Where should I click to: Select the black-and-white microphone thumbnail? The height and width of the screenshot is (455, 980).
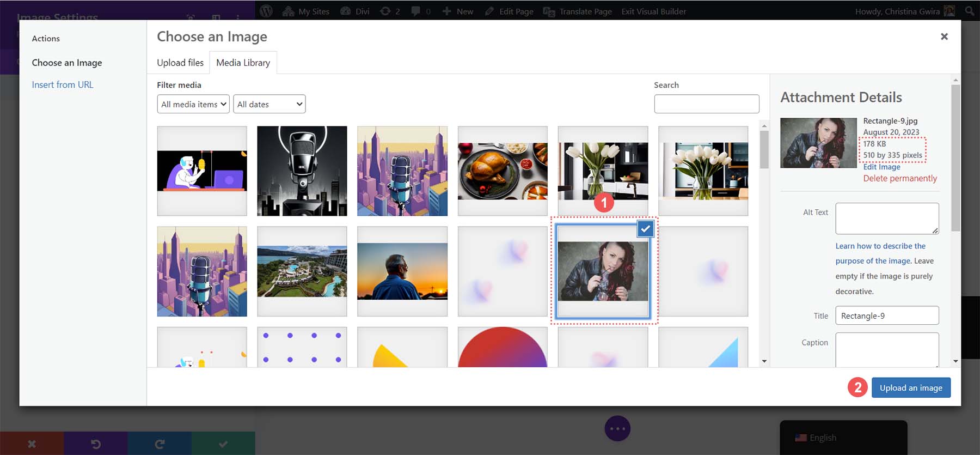302,171
